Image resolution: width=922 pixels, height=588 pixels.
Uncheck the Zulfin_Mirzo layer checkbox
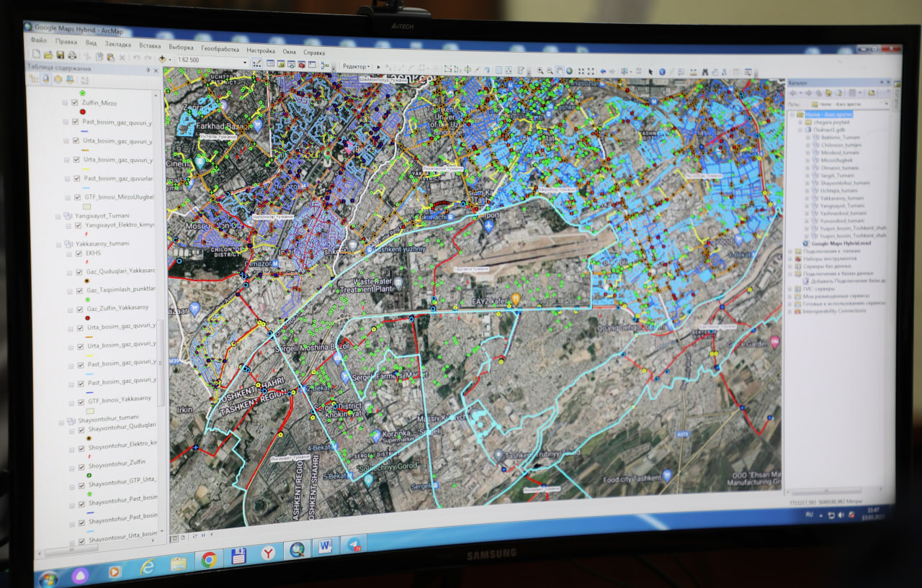point(74,103)
